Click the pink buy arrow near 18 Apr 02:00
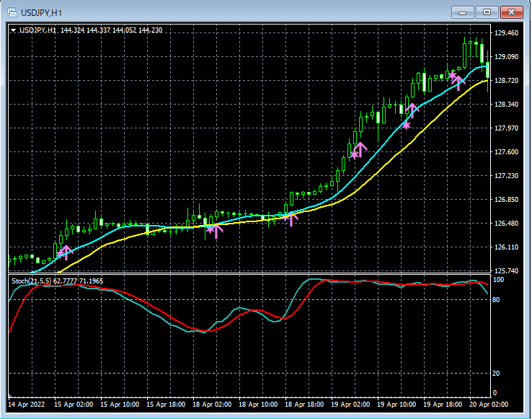The height and width of the screenshot is (419, 532). tap(216, 231)
